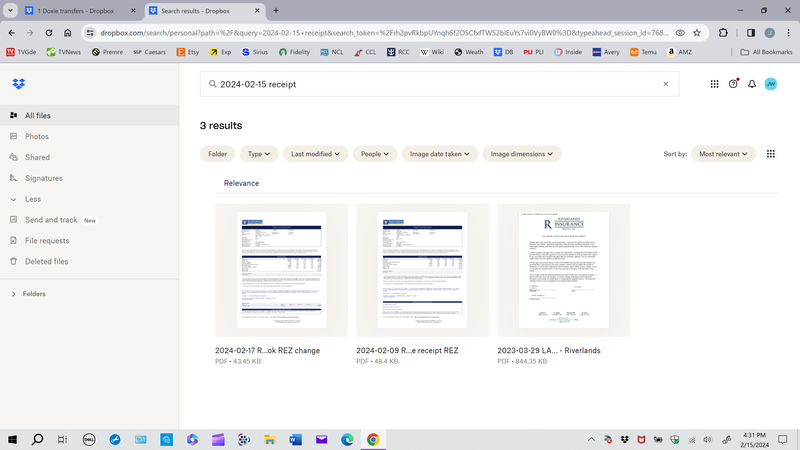This screenshot has width=800, height=450.
Task: Open the 2023-03-29 Riverlands file name
Action: [x=548, y=351]
